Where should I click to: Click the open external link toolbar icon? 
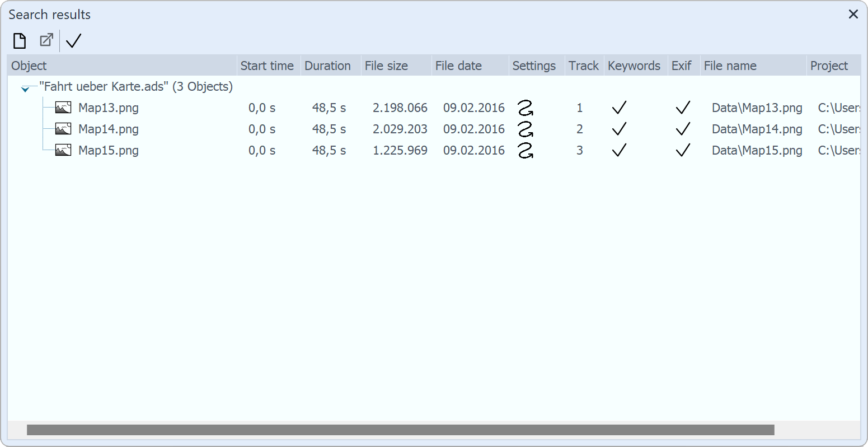[46, 40]
